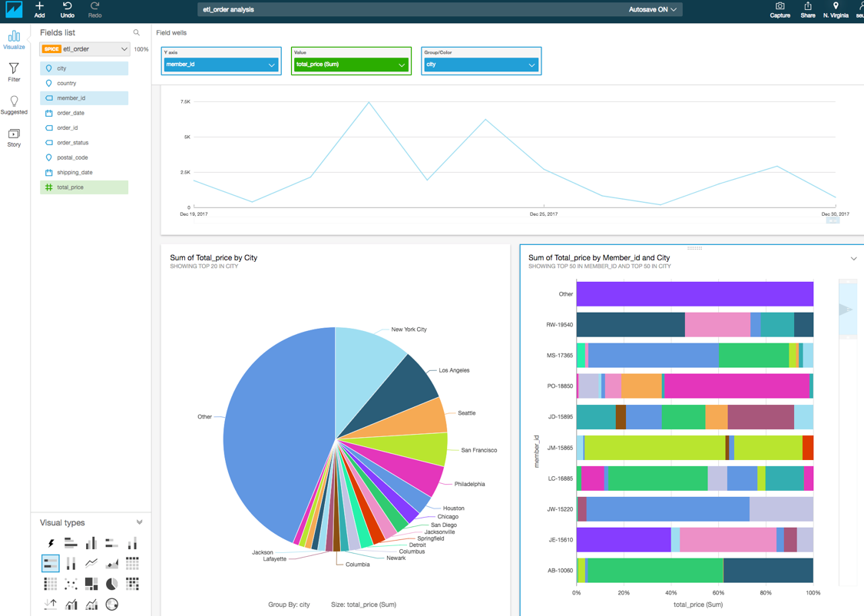Viewport: 864px width, 616px height.
Task: Click the JW-15220 axis label
Action: (x=560, y=509)
